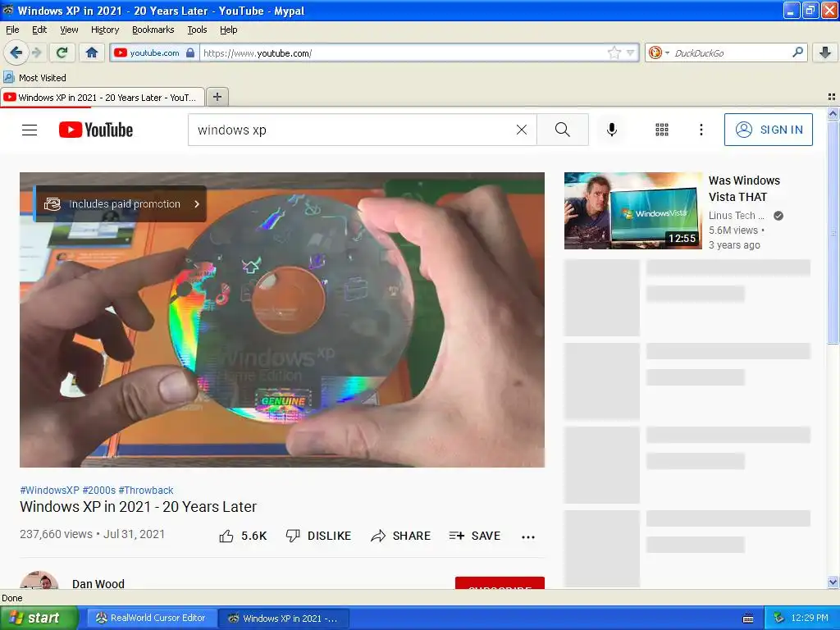The height and width of the screenshot is (630, 840).
Task: Click the DISLIKE thumbs-down button
Action: tap(318, 536)
